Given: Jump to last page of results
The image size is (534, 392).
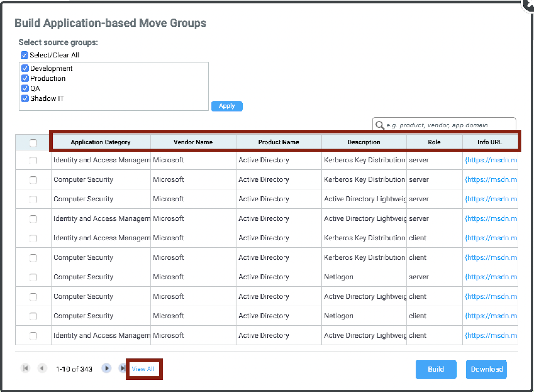Looking at the screenshot, I should [x=122, y=368].
